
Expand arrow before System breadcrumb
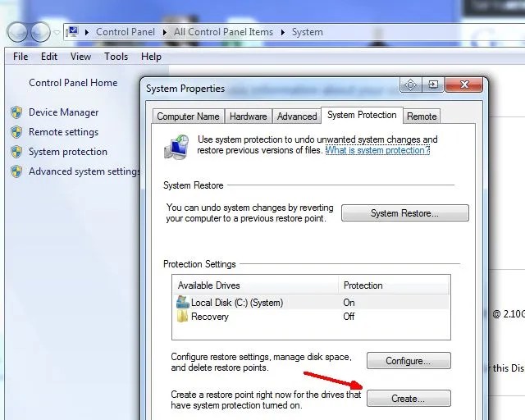tap(283, 32)
